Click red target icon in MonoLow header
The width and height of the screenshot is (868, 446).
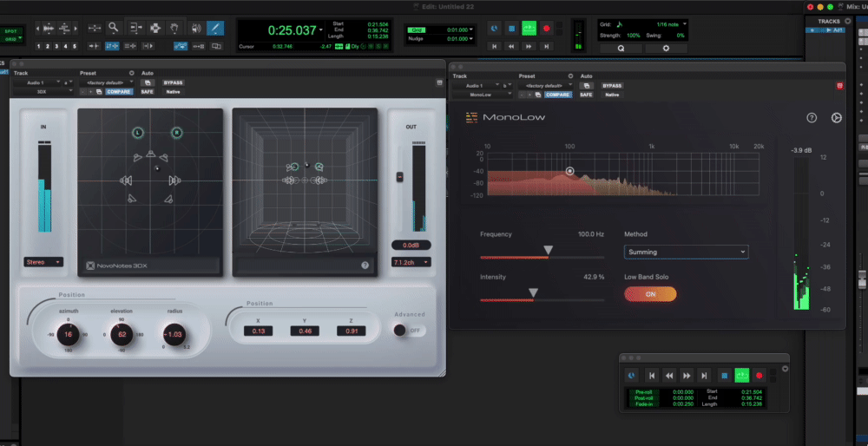[839, 86]
